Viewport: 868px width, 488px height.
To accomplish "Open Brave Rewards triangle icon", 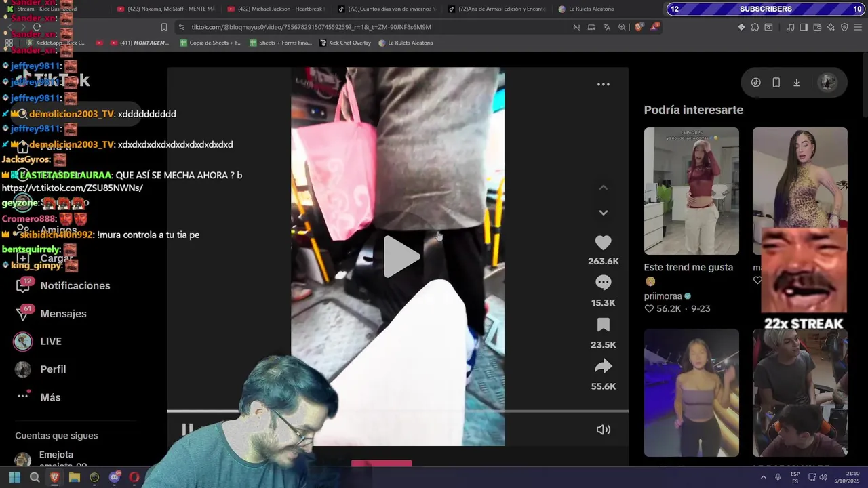I will (x=654, y=27).
